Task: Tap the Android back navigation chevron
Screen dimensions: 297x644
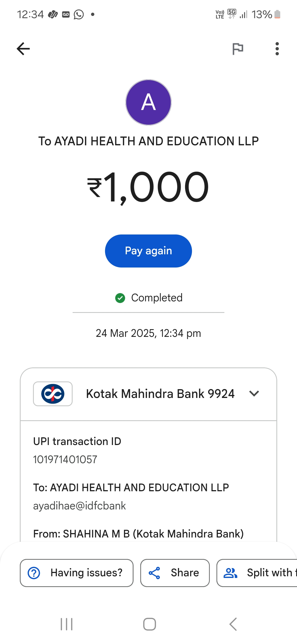Action: point(233,624)
